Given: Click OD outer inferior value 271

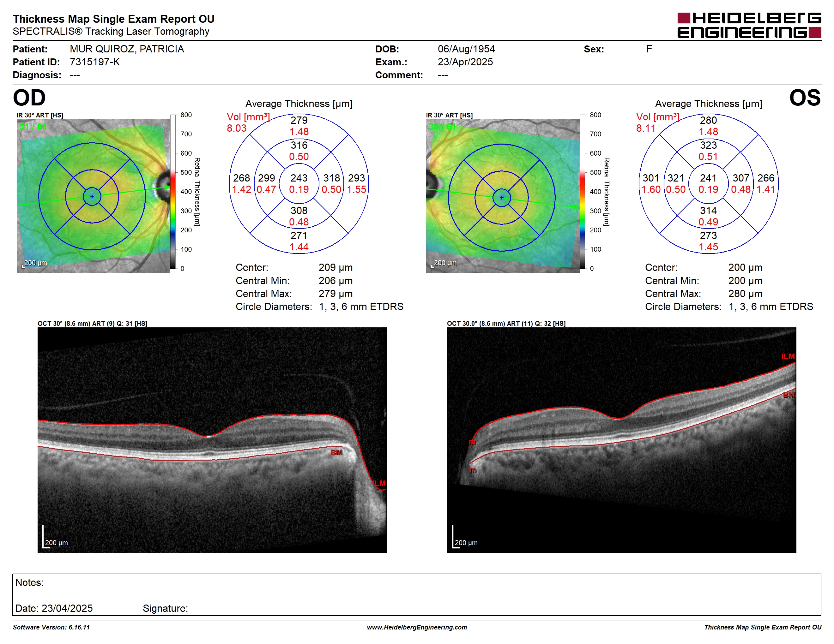Looking at the screenshot, I should (x=299, y=236).
